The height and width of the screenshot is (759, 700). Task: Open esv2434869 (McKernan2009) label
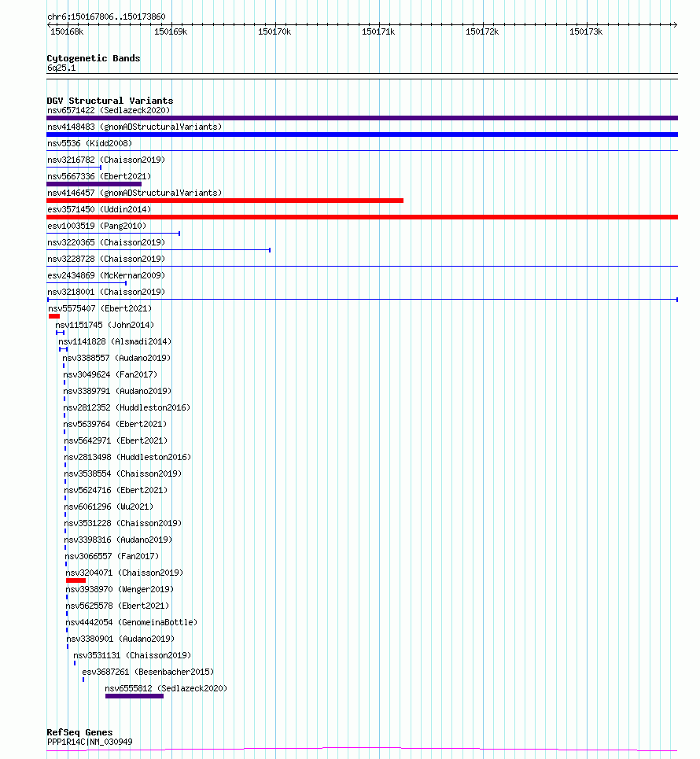click(106, 275)
